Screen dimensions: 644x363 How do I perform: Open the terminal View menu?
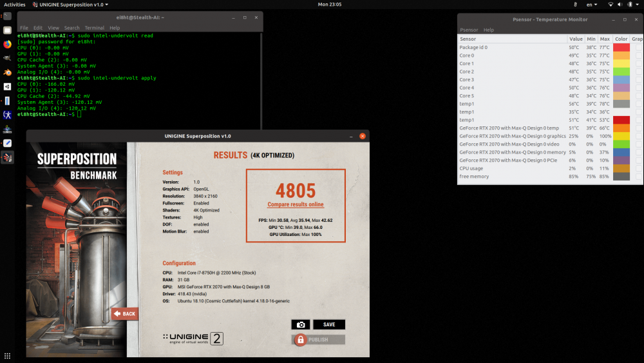coord(53,28)
